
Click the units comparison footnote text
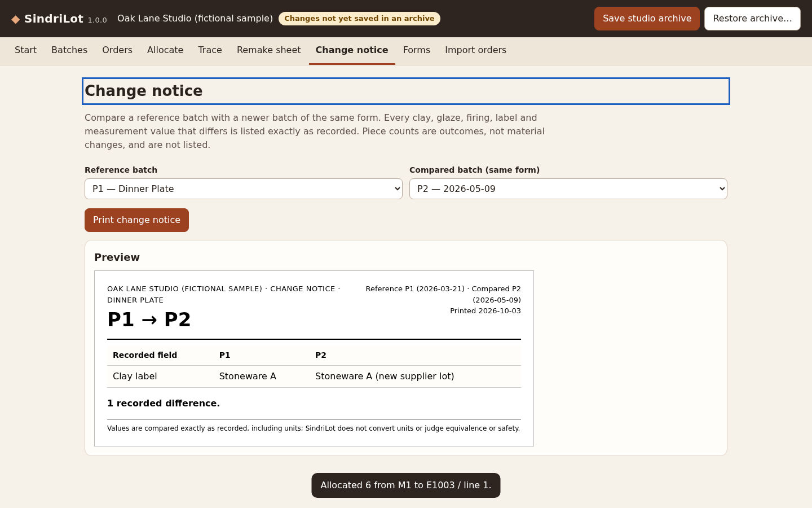point(314,428)
